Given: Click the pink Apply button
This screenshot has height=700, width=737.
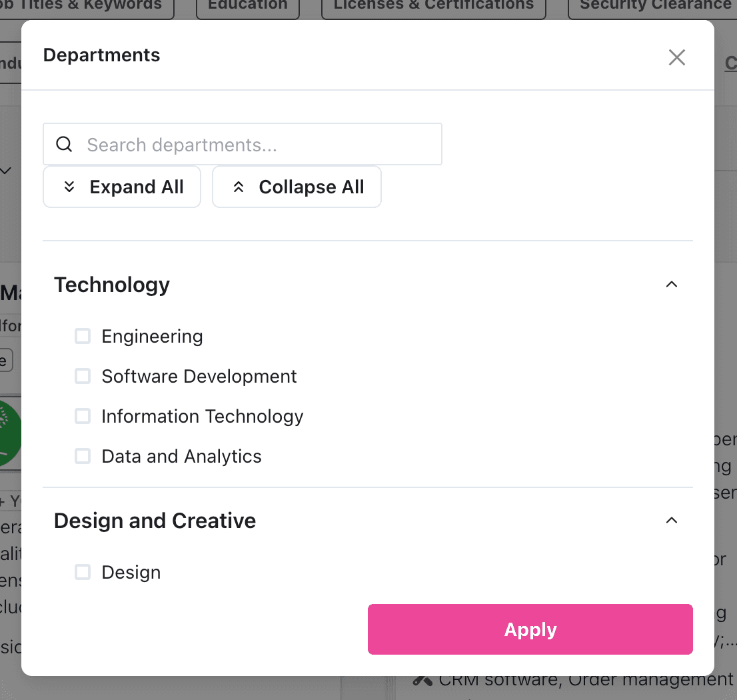Looking at the screenshot, I should [530, 629].
